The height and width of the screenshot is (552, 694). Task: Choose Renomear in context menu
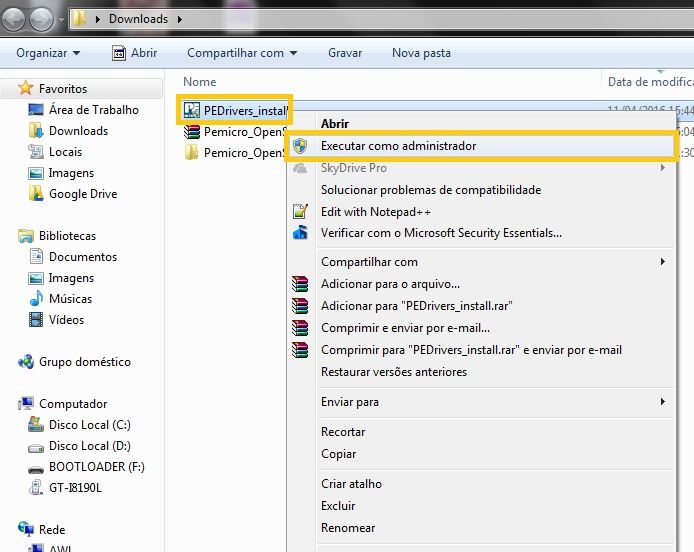(x=348, y=528)
